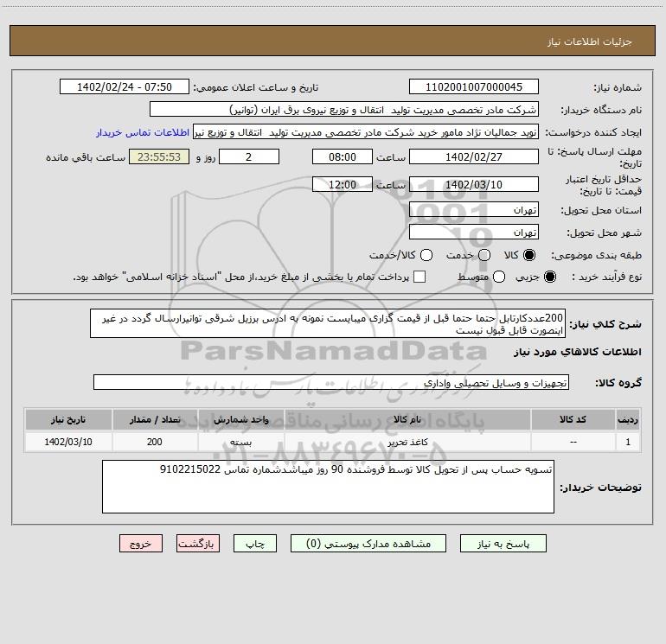Screen dimensions: 666x644
Task: Open مشاهده مدارک پیوستی (0) button
Action: [x=368, y=544]
